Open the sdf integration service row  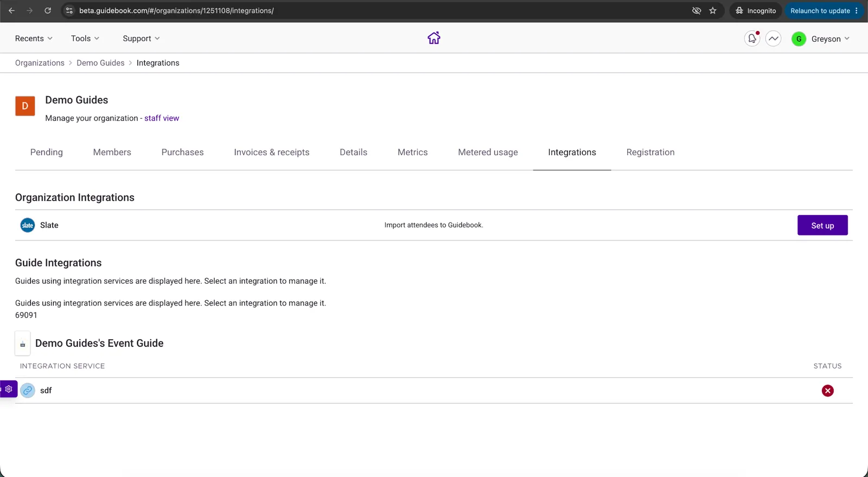pyautogui.click(x=434, y=391)
